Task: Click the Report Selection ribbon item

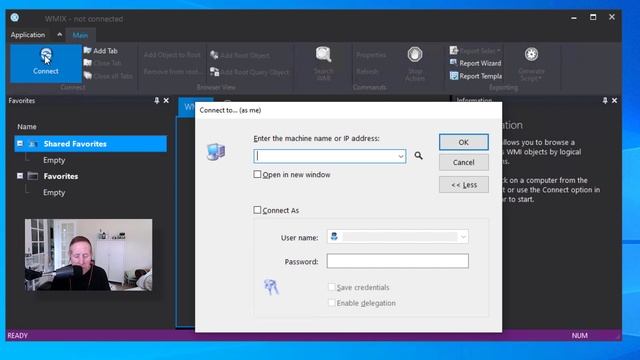Action: point(475,51)
